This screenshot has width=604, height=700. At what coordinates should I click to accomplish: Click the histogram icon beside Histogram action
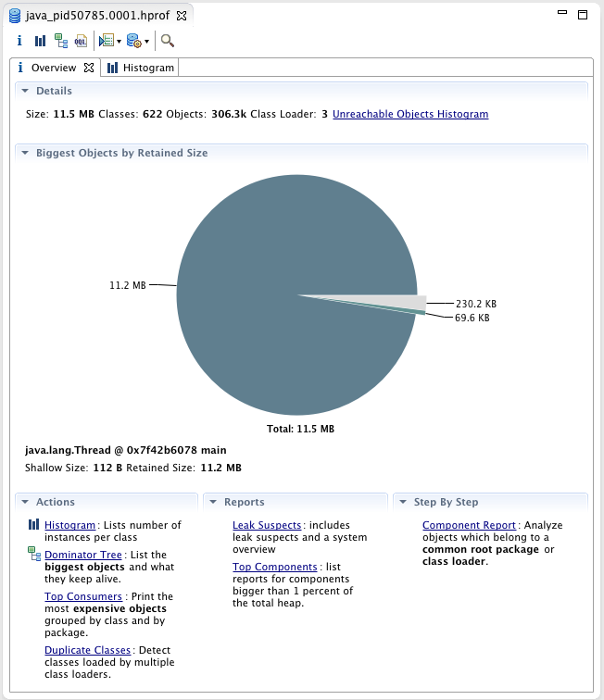coord(33,525)
